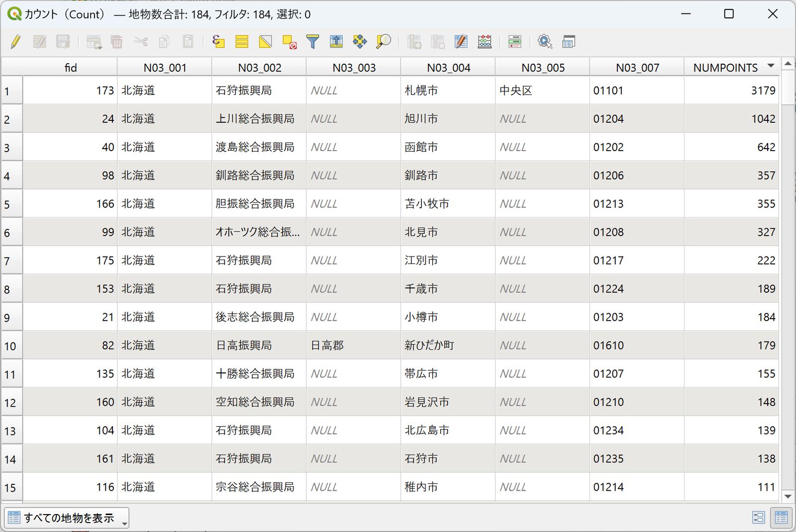Viewport: 796px width, 532px height.
Task: Toggle editing mode with the pencil icon
Action: pos(16,42)
